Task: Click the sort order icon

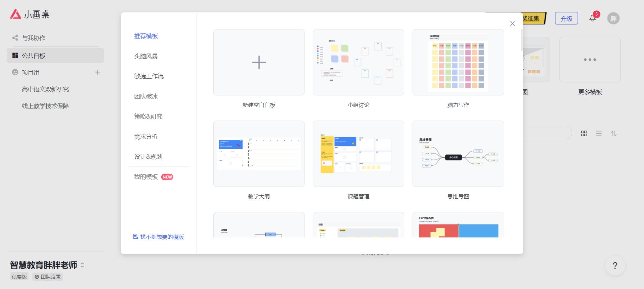Action: 614,134
